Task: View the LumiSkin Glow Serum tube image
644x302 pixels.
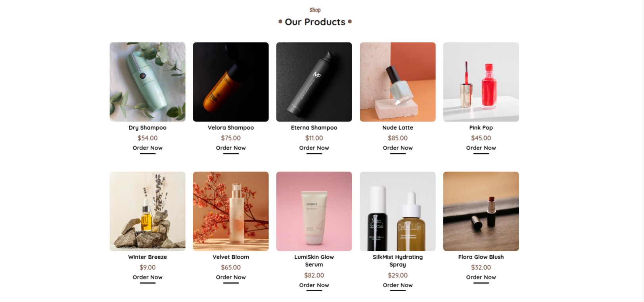Action: tap(314, 211)
